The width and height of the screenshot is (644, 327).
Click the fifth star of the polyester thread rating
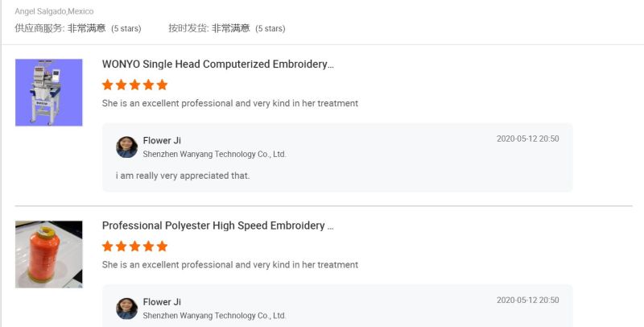(x=162, y=246)
